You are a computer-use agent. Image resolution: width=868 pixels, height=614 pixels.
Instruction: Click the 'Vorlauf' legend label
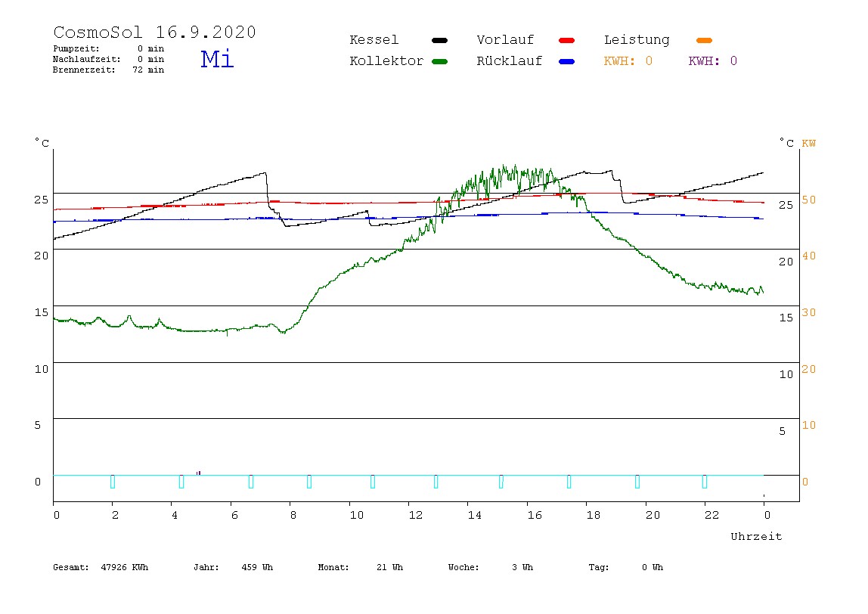click(x=505, y=40)
